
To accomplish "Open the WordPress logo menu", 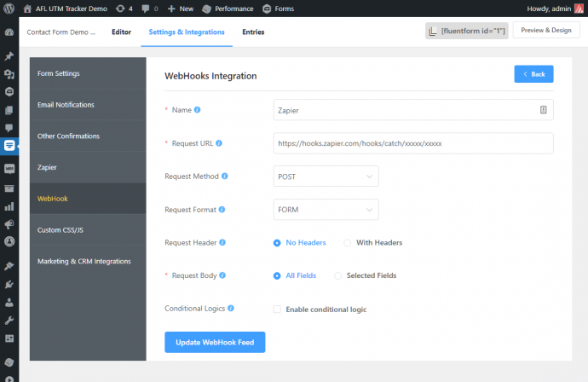I will point(9,9).
